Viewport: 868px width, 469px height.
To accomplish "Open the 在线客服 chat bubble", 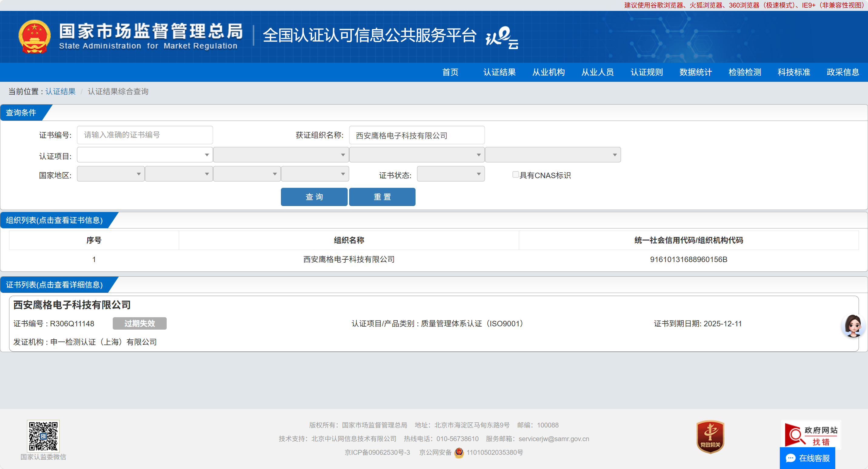I will pos(807,458).
